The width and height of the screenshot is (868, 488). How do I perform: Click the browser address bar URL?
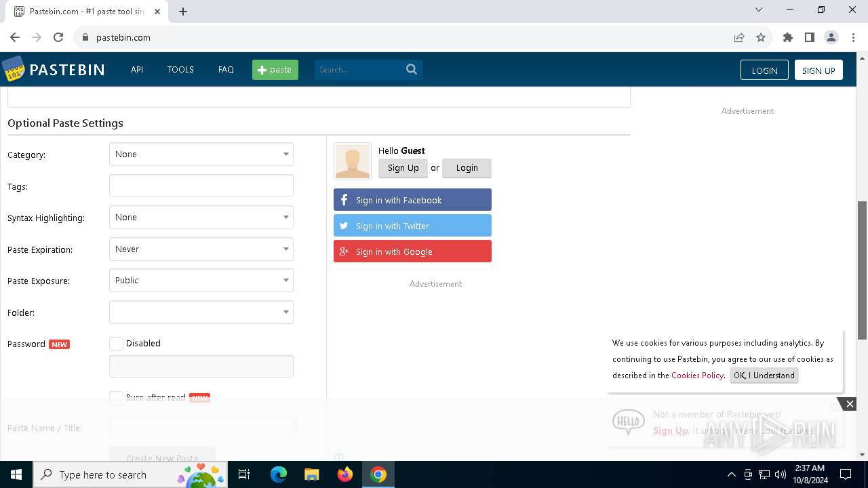pos(123,37)
